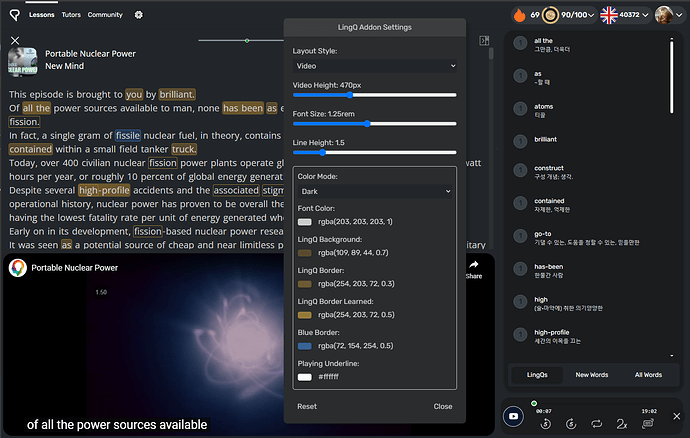690x438 pixels.
Task: Open the LingQ Background color swatch
Action: click(x=305, y=253)
